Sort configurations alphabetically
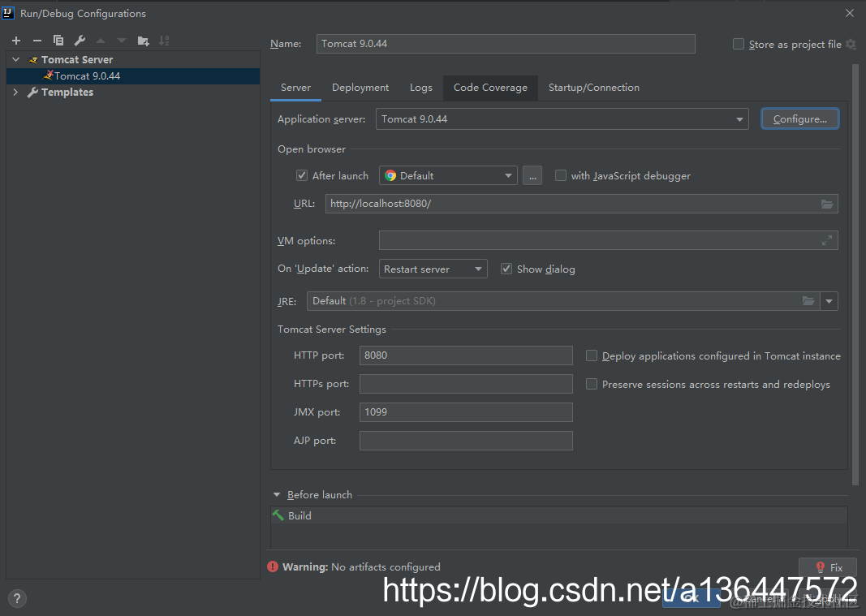866x616 pixels. click(x=164, y=41)
